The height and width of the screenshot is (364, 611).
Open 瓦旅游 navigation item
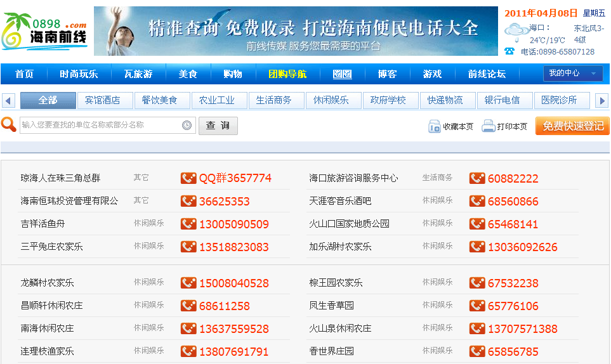point(138,74)
